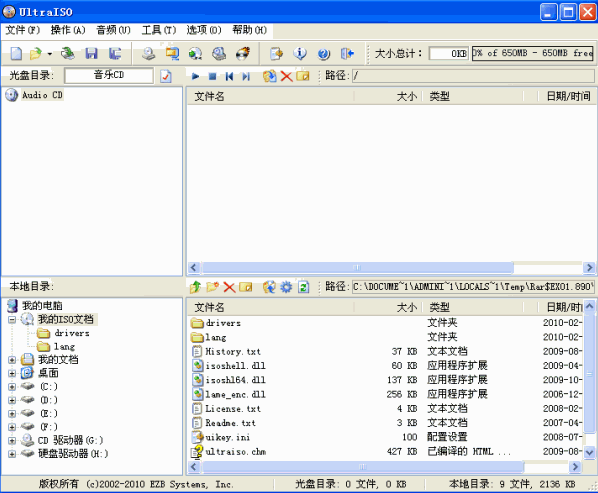
Task: Click Add to image icon in local toolbar
Action: 269,287
